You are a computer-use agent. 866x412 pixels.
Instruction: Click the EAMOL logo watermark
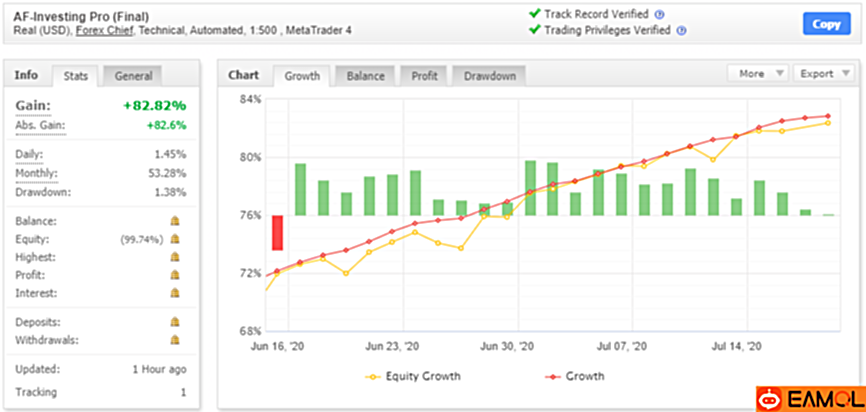coord(806,397)
